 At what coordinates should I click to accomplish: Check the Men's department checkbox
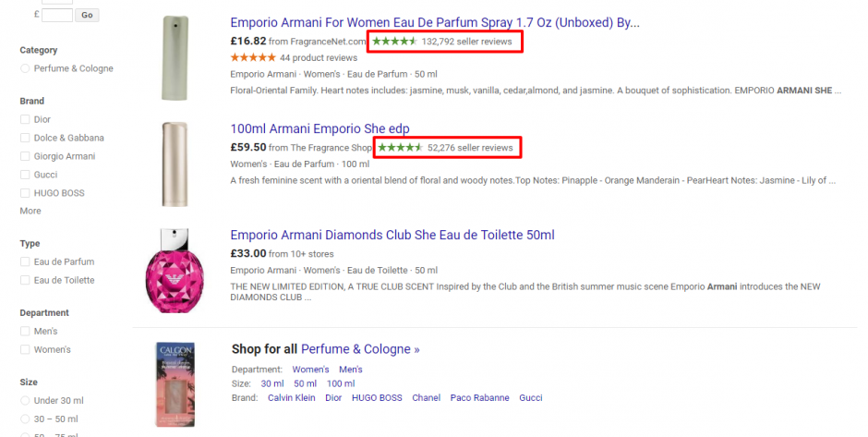(25, 331)
